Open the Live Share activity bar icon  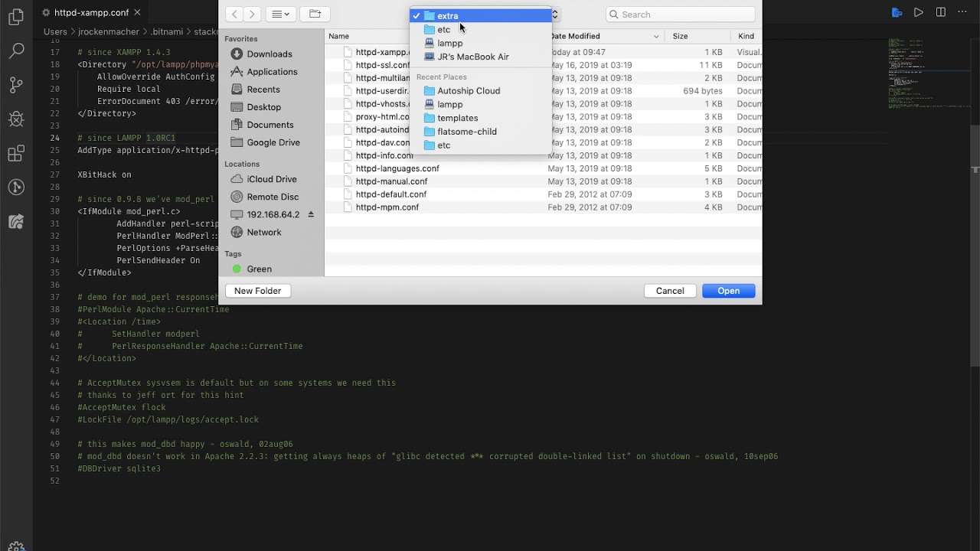coord(16,222)
